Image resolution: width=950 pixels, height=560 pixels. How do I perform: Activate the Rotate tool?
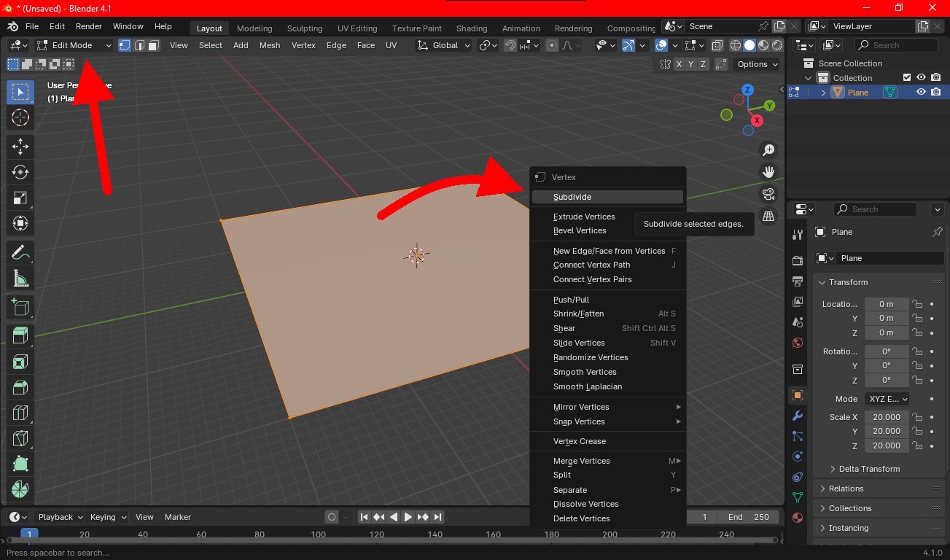click(20, 172)
